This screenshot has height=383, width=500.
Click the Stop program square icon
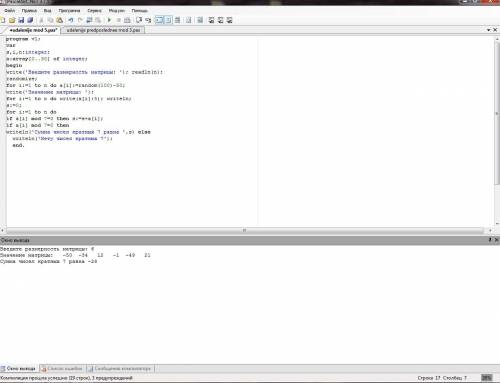(118, 20)
